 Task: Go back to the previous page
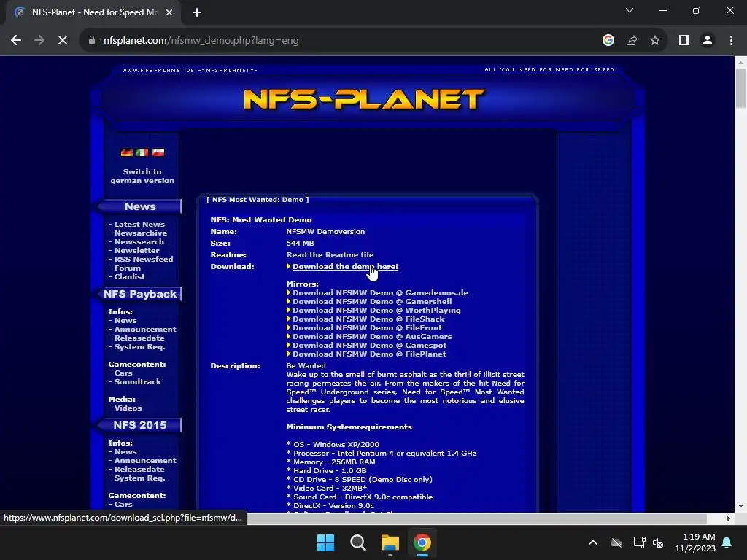pyautogui.click(x=16, y=41)
